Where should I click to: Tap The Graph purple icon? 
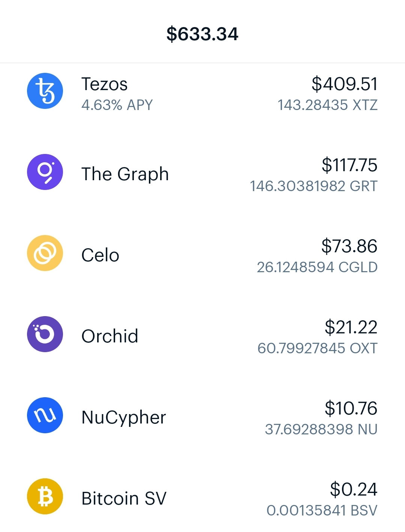45,172
